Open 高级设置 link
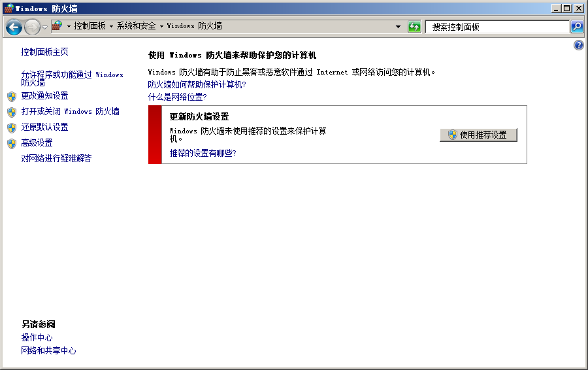 pos(37,143)
